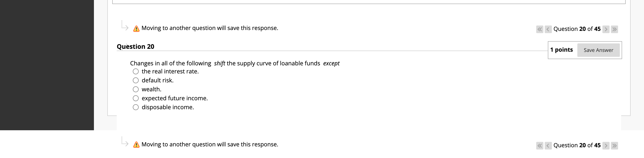Select the "default risk" option
This screenshot has width=644, height=158.
(x=135, y=80)
